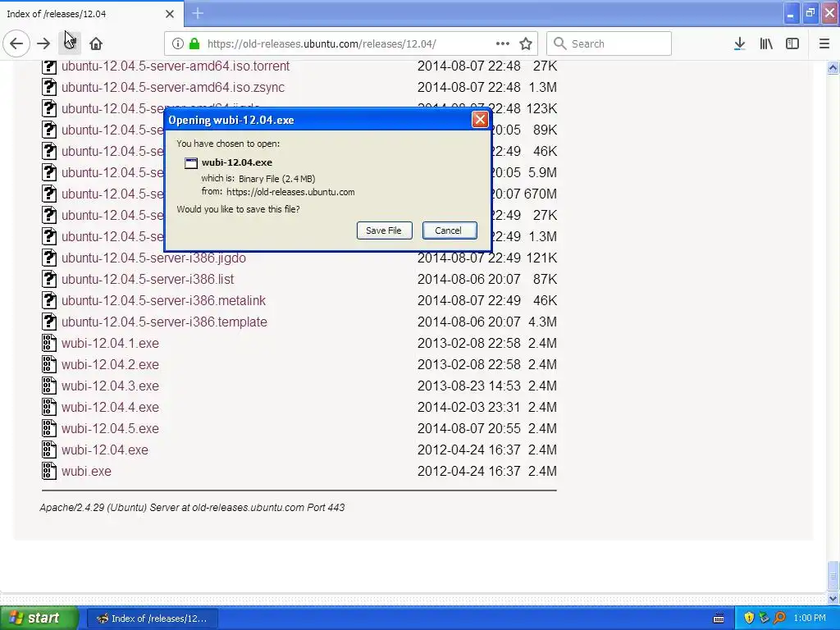
Task: Select the Firefox taskbar window button
Action: pos(152,619)
